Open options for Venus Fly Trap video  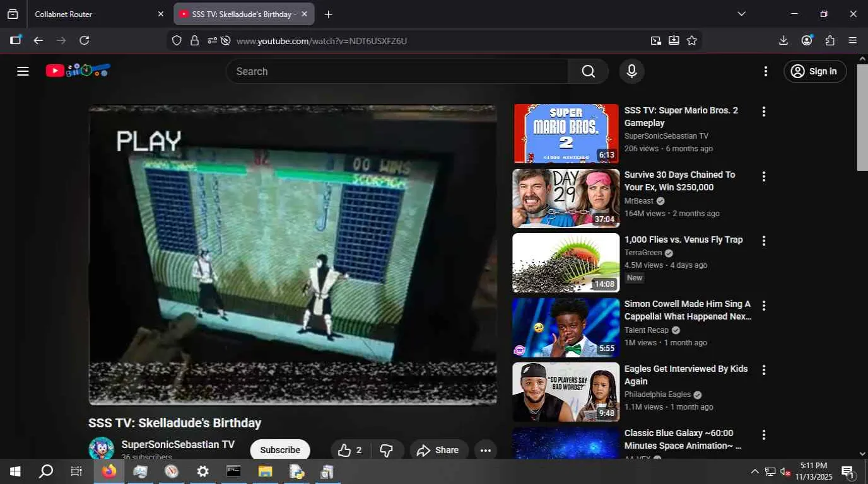(764, 241)
